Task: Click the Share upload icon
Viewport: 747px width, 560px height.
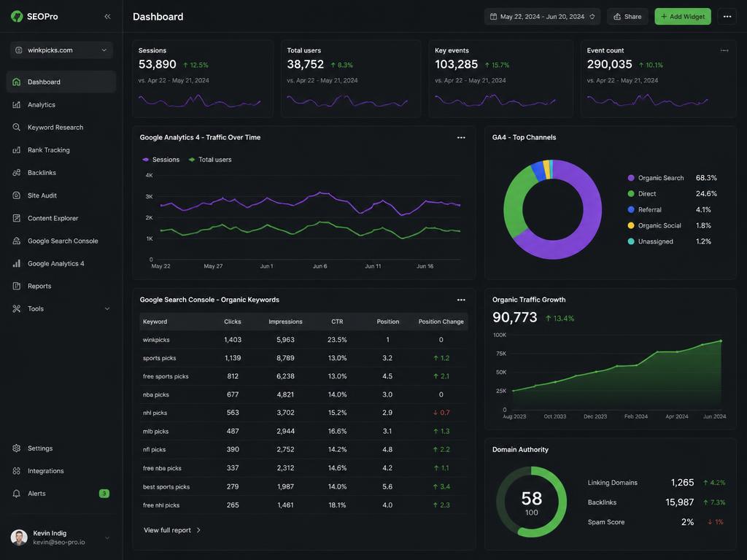Action: click(x=617, y=17)
